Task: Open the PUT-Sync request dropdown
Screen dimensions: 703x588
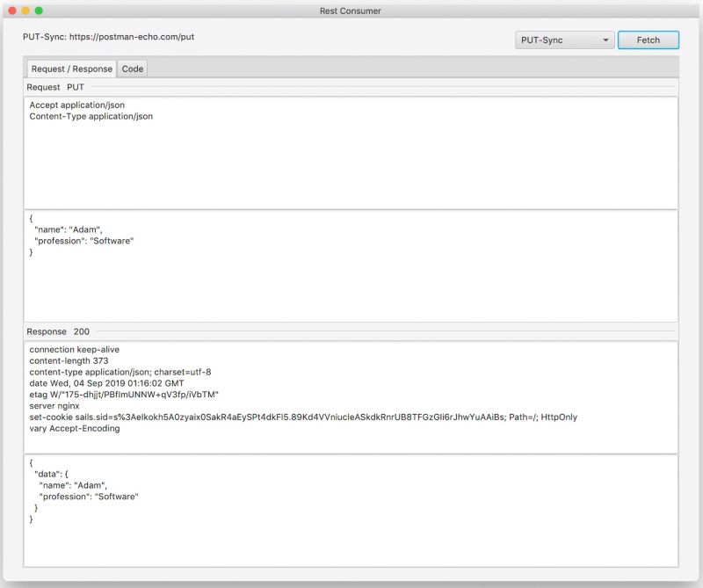Action: 563,40
